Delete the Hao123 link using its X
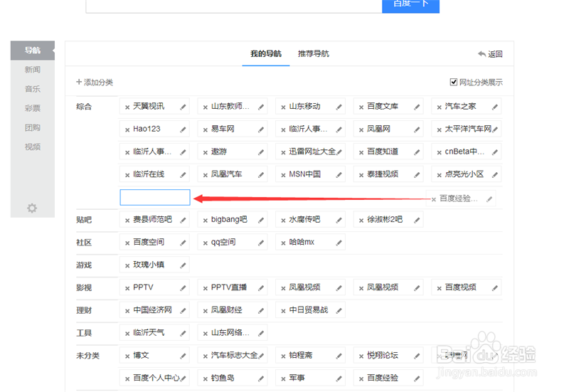Screen dimensions: 569x392 [x=127, y=129]
